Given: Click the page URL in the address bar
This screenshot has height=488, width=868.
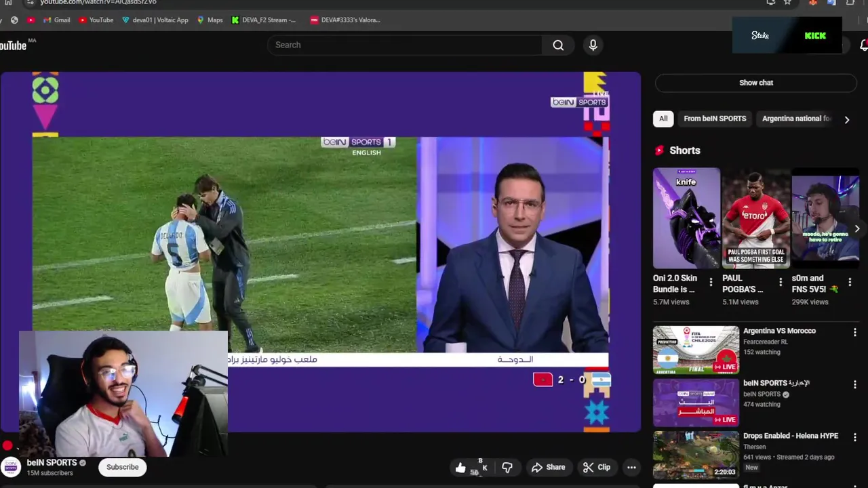Looking at the screenshot, I should pos(98,2).
